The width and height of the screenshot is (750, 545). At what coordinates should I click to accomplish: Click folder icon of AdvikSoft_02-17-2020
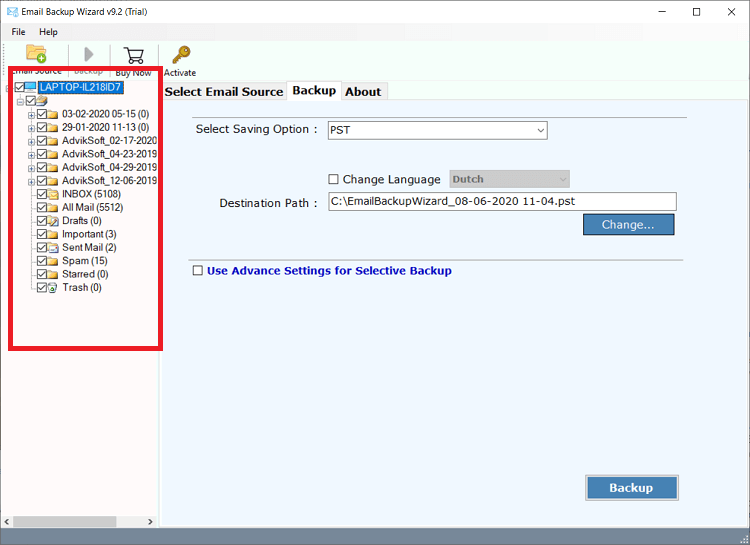point(53,141)
